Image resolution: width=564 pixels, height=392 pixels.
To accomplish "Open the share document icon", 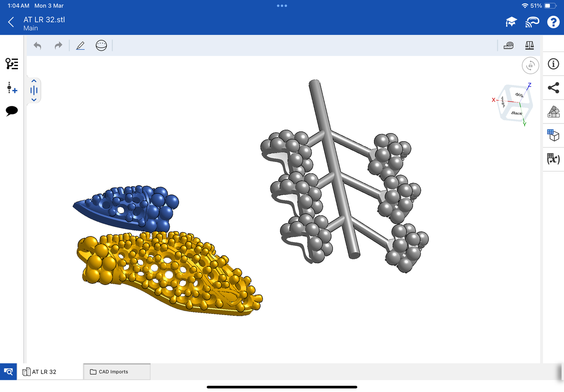I will (553, 88).
